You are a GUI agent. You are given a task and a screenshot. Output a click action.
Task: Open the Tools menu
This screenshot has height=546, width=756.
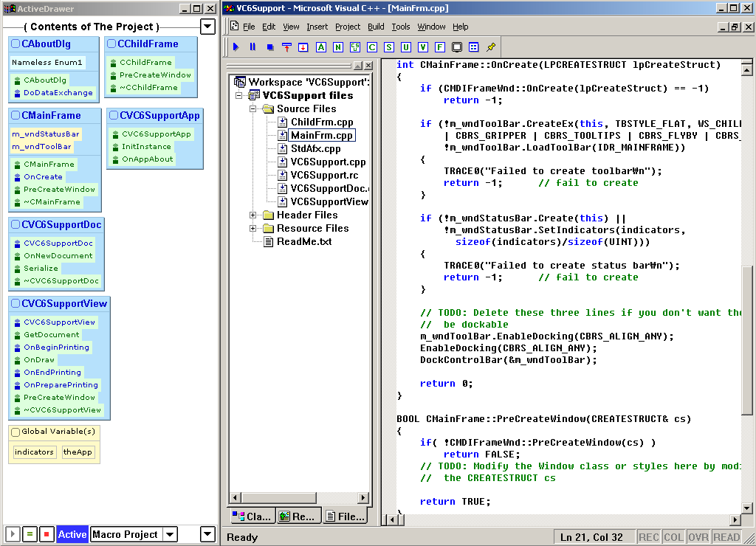point(401,27)
